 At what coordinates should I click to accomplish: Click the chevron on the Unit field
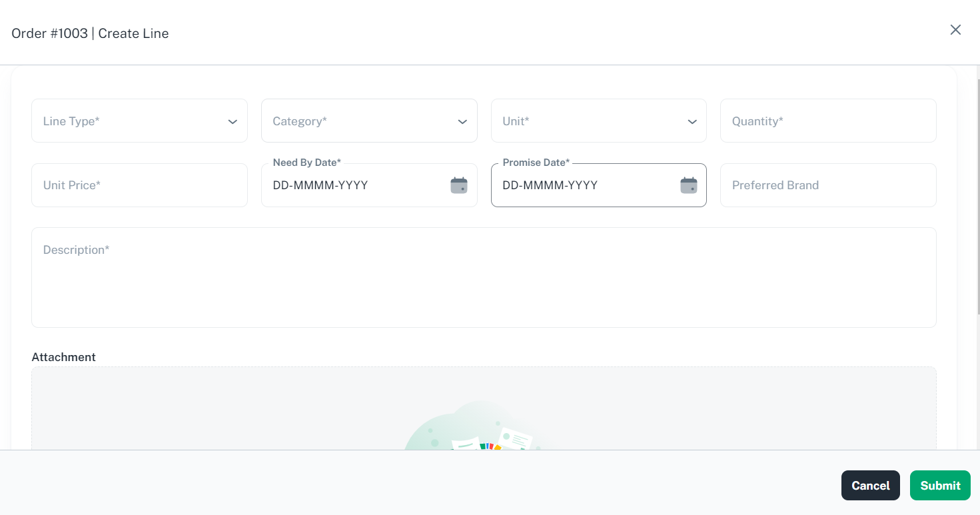(692, 121)
